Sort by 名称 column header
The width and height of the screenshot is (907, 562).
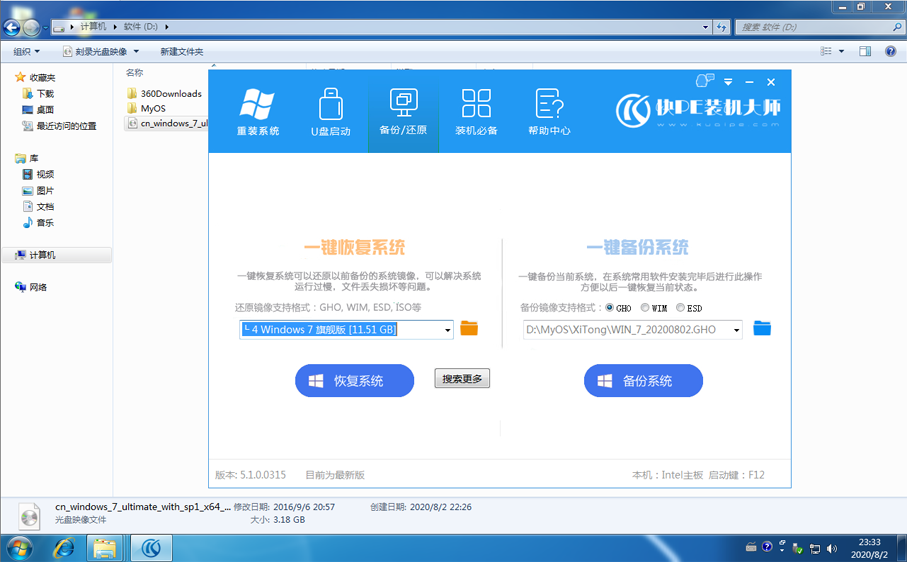(x=134, y=73)
